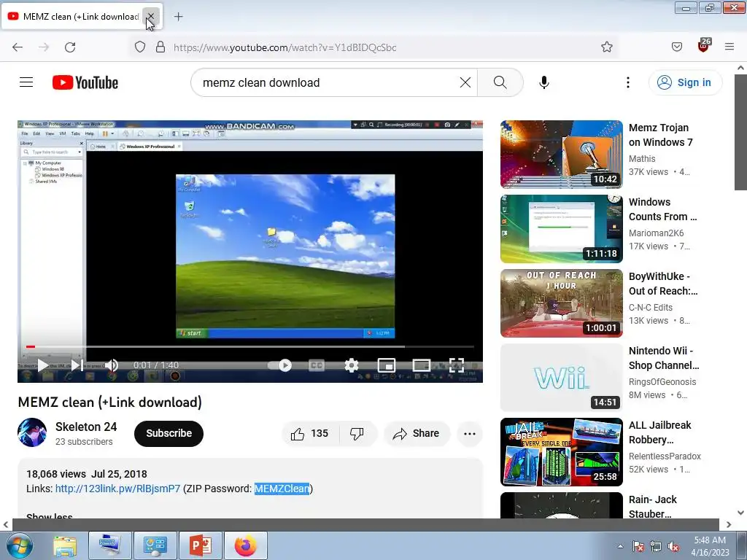Open Windows Counts From thumbnail

point(561,228)
